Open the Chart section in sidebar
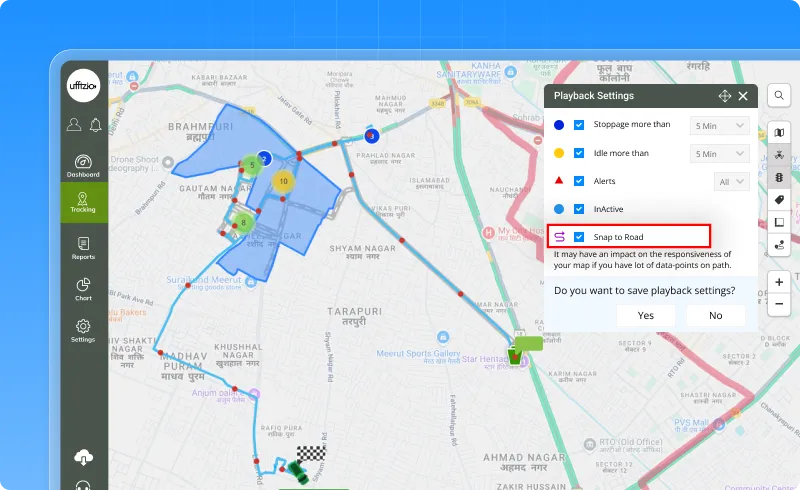Screen dimensions: 800x490 tap(83, 289)
